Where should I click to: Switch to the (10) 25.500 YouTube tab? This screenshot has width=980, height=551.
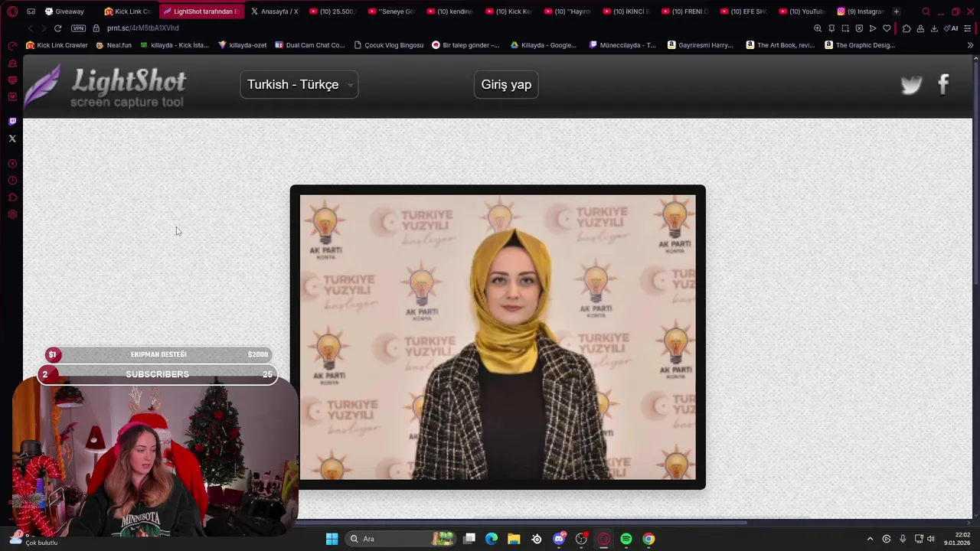coord(333,11)
